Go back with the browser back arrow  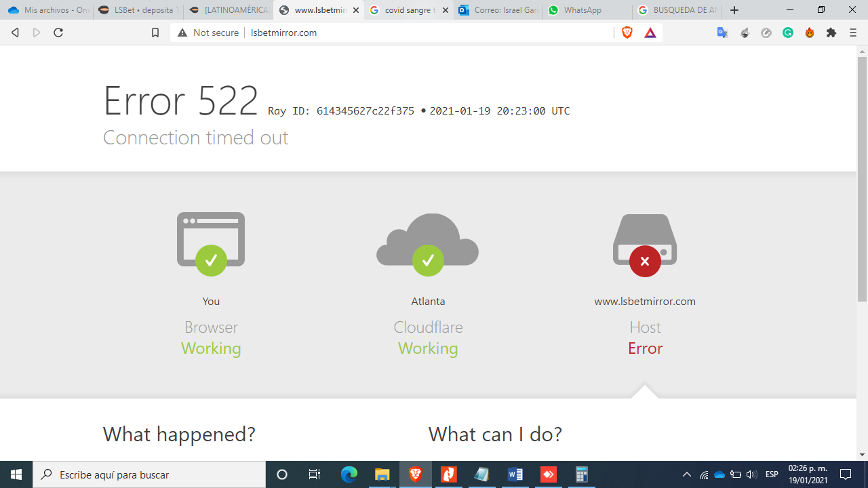pos(15,33)
